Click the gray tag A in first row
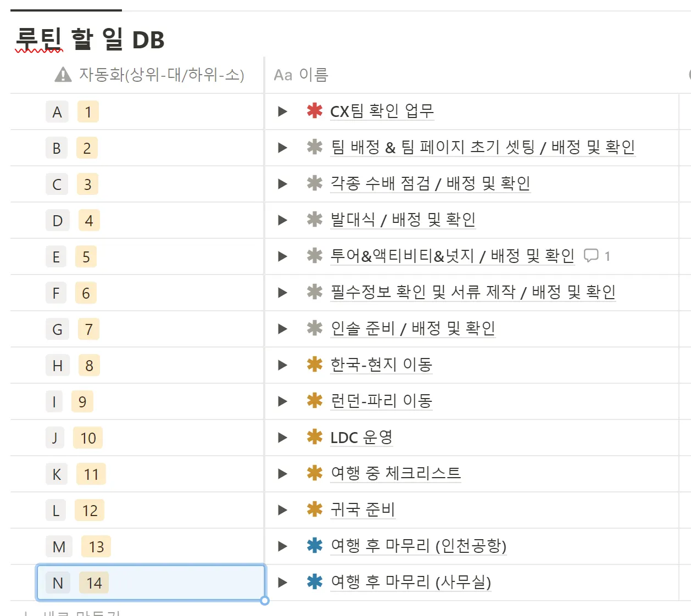 point(57,112)
